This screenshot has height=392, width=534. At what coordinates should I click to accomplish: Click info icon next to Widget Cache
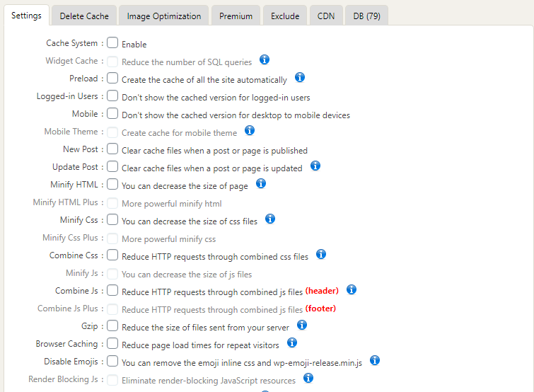[265, 60]
